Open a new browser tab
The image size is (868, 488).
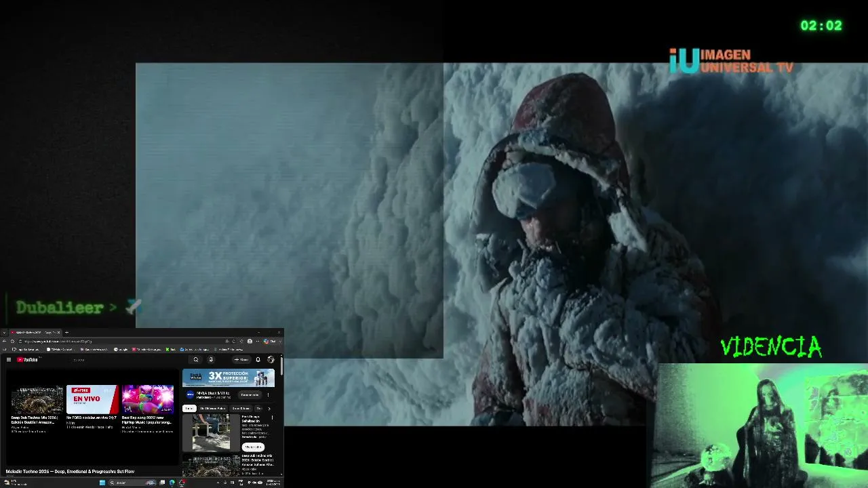click(x=66, y=333)
